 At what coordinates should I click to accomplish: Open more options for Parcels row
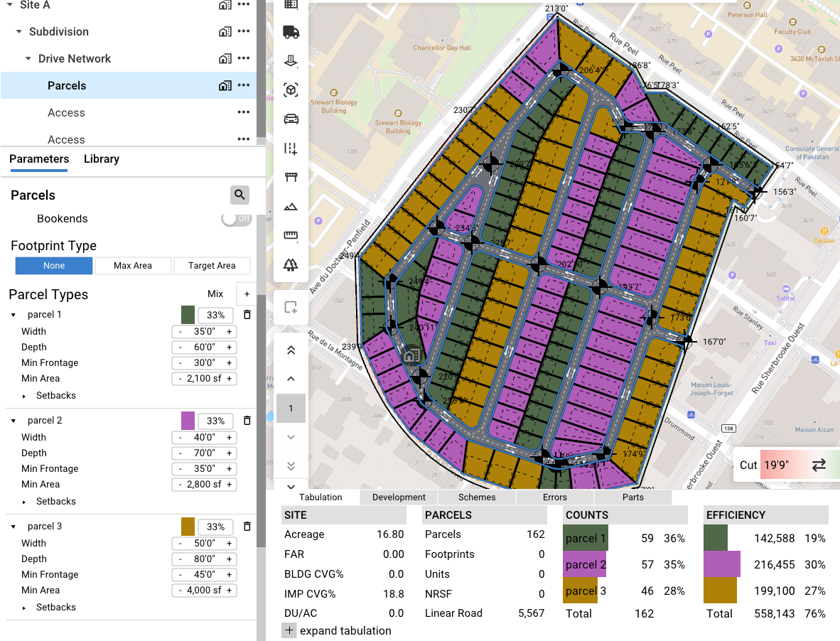[244, 85]
